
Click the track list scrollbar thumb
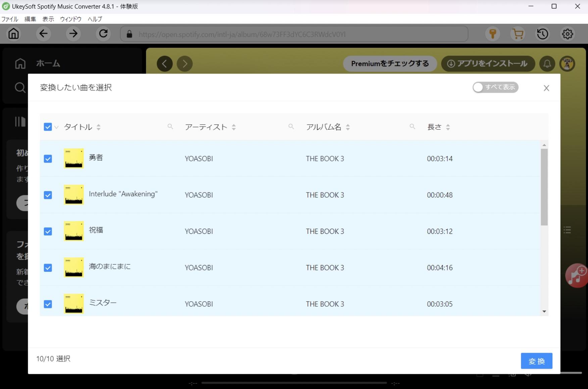(544, 187)
